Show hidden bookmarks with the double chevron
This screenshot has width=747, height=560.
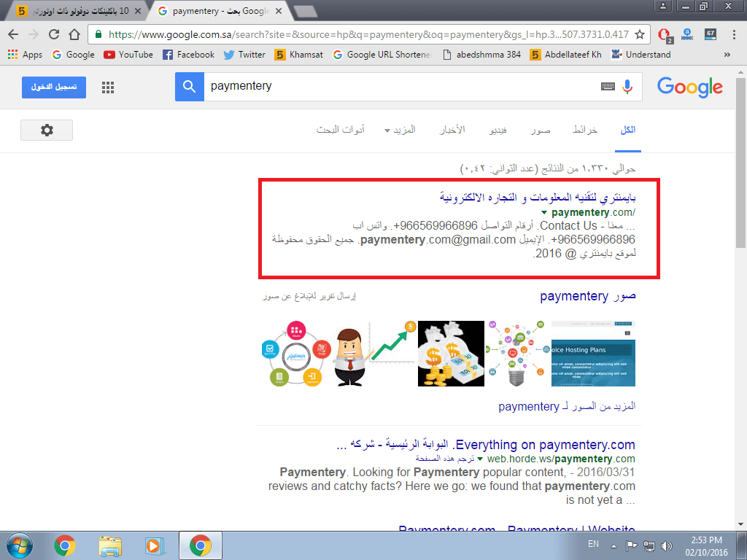tap(727, 55)
